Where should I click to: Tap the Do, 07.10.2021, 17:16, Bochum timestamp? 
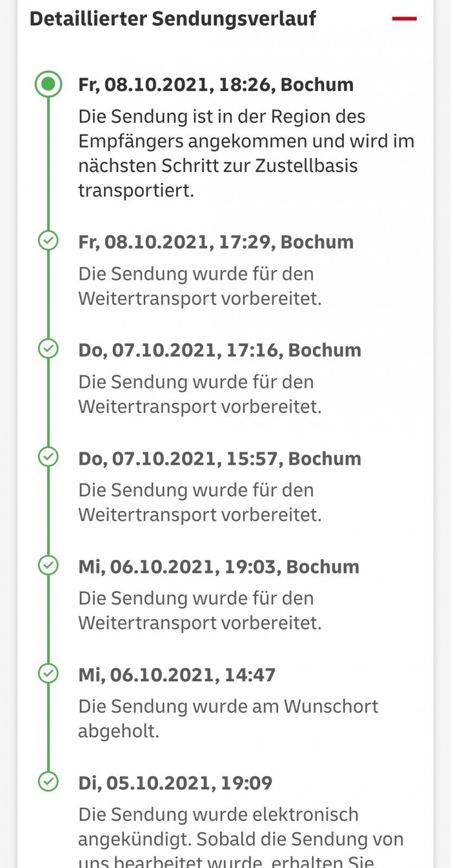coord(220,350)
